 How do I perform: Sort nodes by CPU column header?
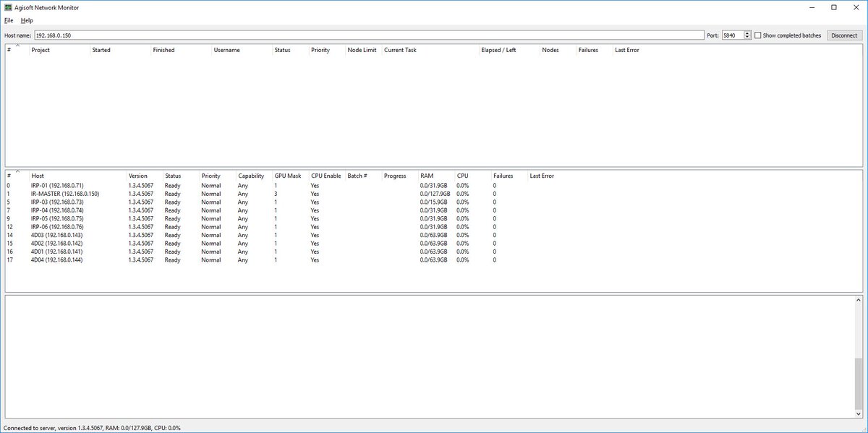coord(463,176)
